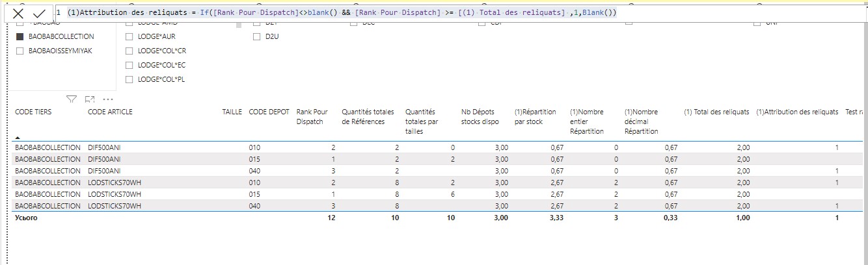Sort by CODE ARTICLE column header

tap(110, 112)
